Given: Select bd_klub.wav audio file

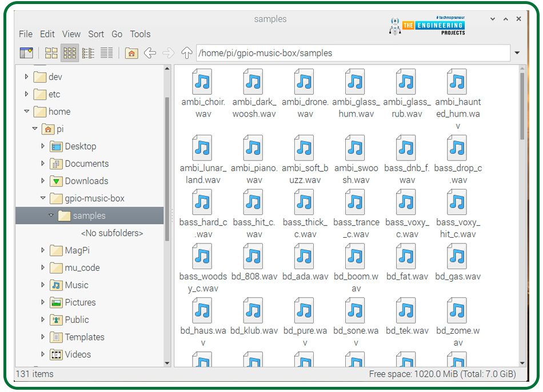Looking at the screenshot, I should (254, 317).
